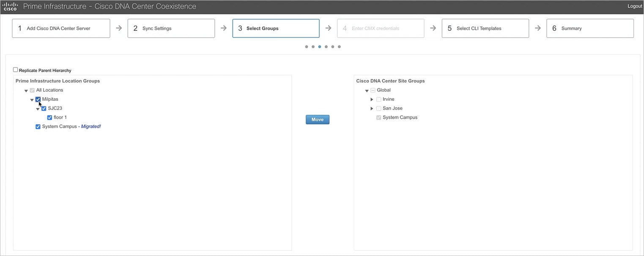
Task: Click arrow between steps 2 and 3
Action: pyautogui.click(x=224, y=28)
